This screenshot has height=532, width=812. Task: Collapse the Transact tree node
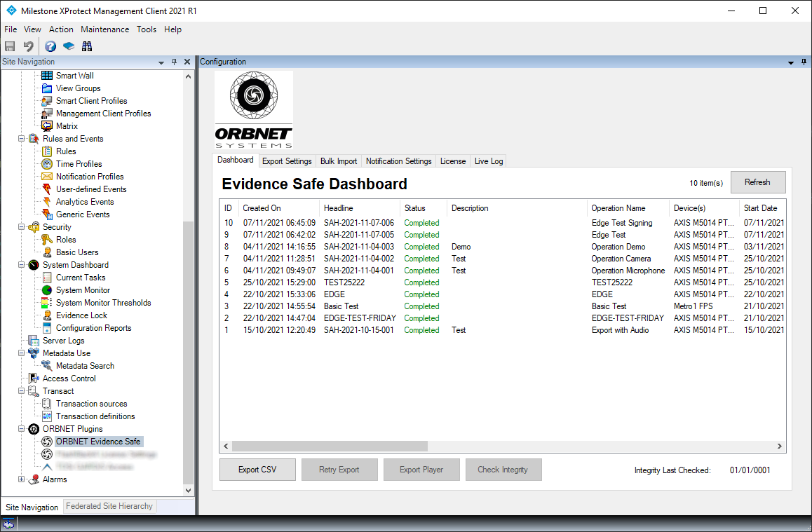pyautogui.click(x=21, y=391)
